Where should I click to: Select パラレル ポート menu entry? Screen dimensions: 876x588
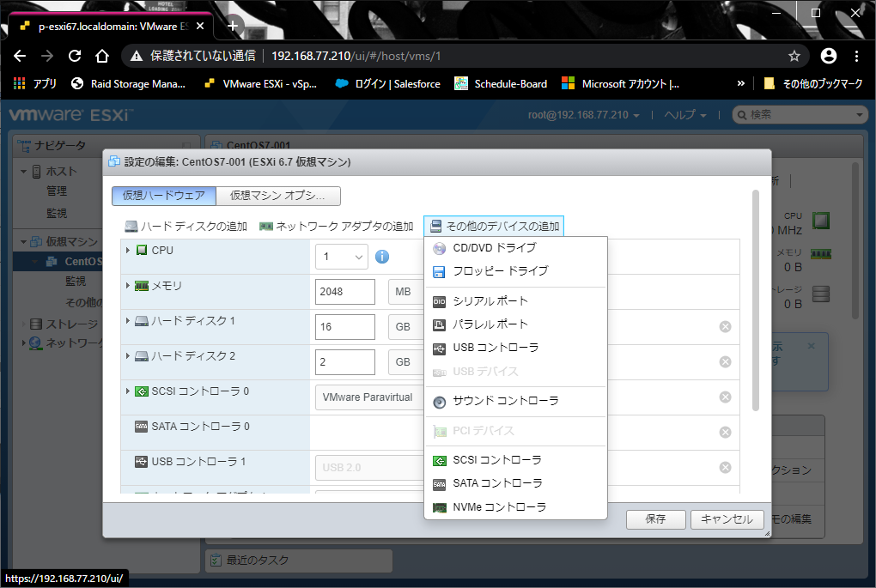tap(515, 324)
